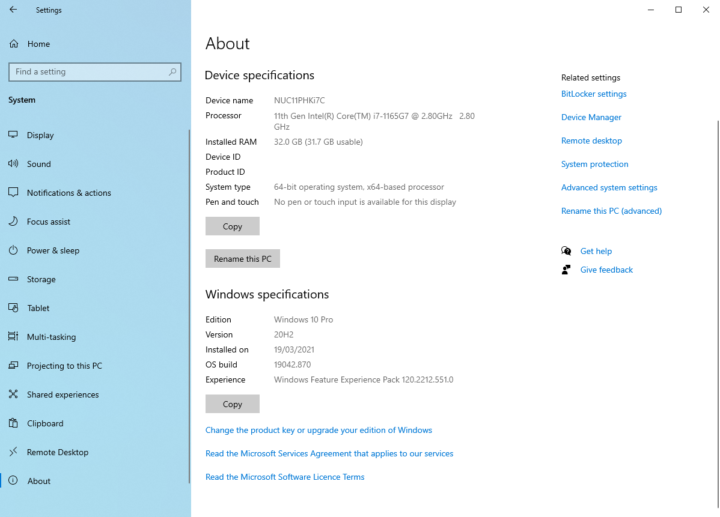720x517 pixels.
Task: Click the 11th Gen Intel processor text
Action: [374, 121]
